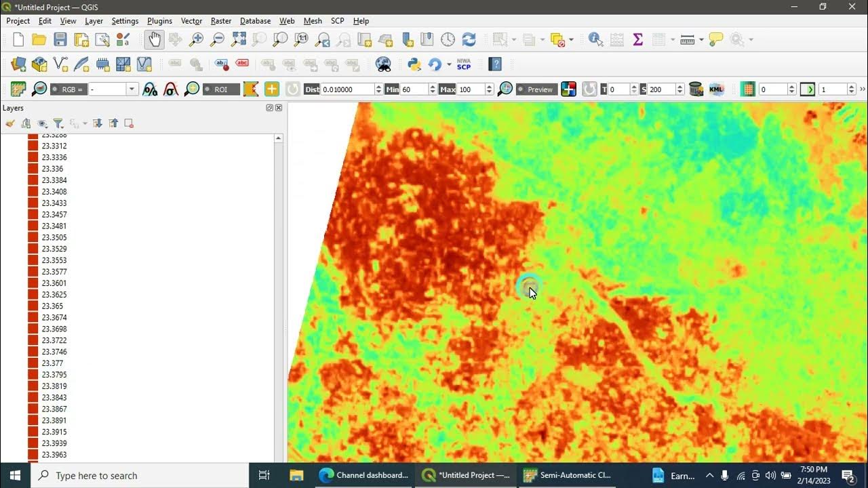
Task: Open the Style Manager icon
Action: coord(123,39)
